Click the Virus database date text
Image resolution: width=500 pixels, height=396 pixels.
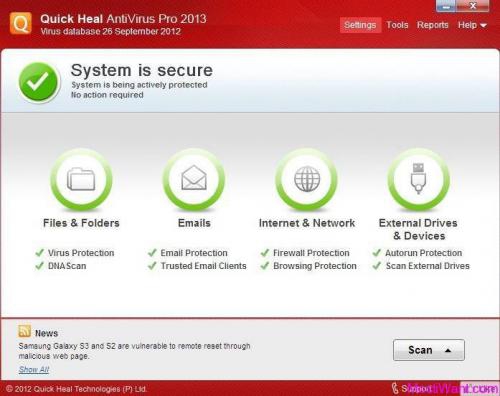click(111, 32)
